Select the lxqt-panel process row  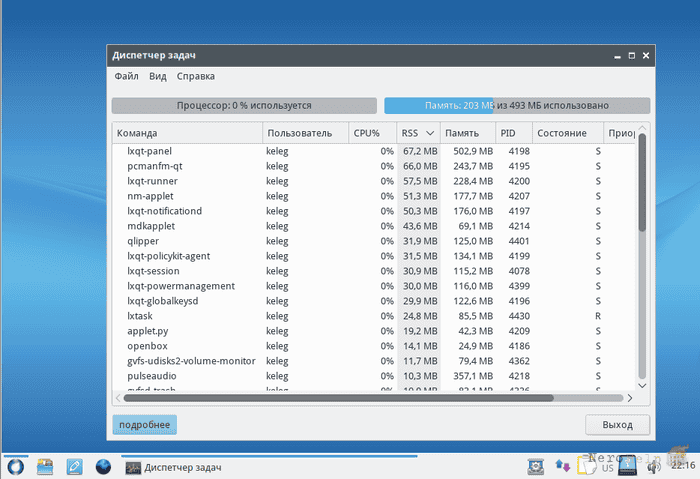[373, 151]
